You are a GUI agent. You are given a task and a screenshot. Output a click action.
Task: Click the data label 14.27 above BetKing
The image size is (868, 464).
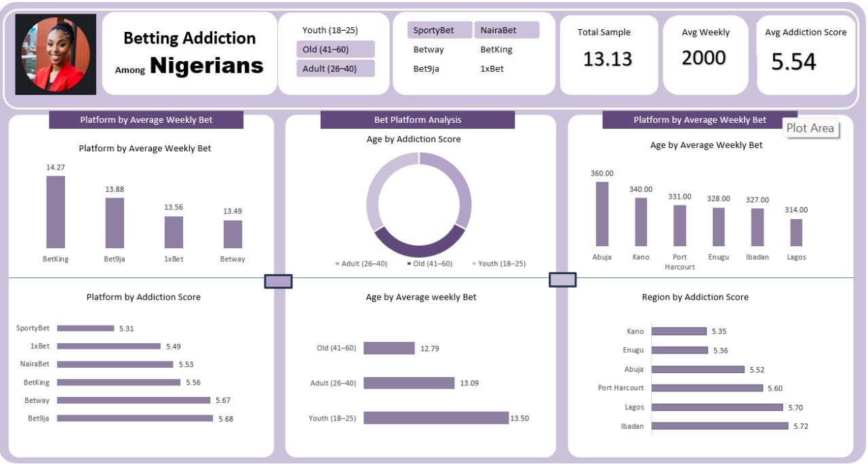(x=56, y=168)
